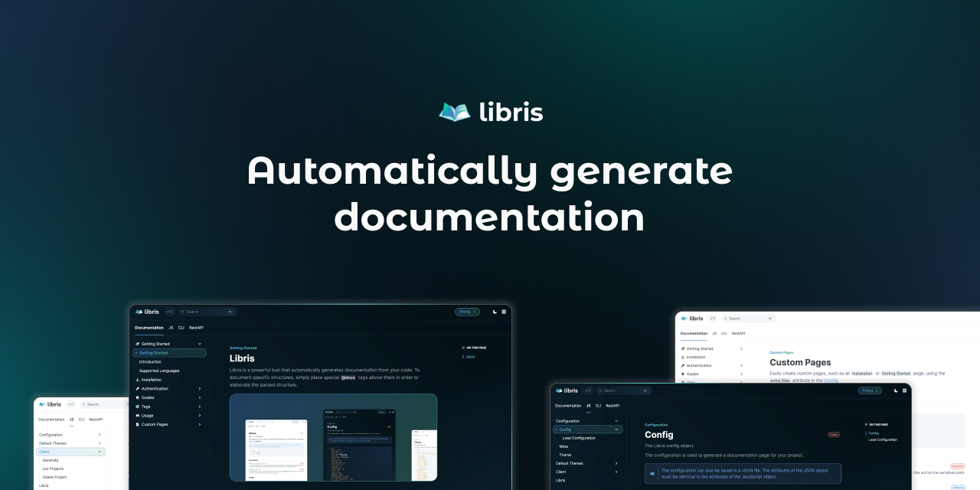This screenshot has height=490, width=980.
Task: Click the Guides book icon in sidebar
Action: (x=138, y=397)
